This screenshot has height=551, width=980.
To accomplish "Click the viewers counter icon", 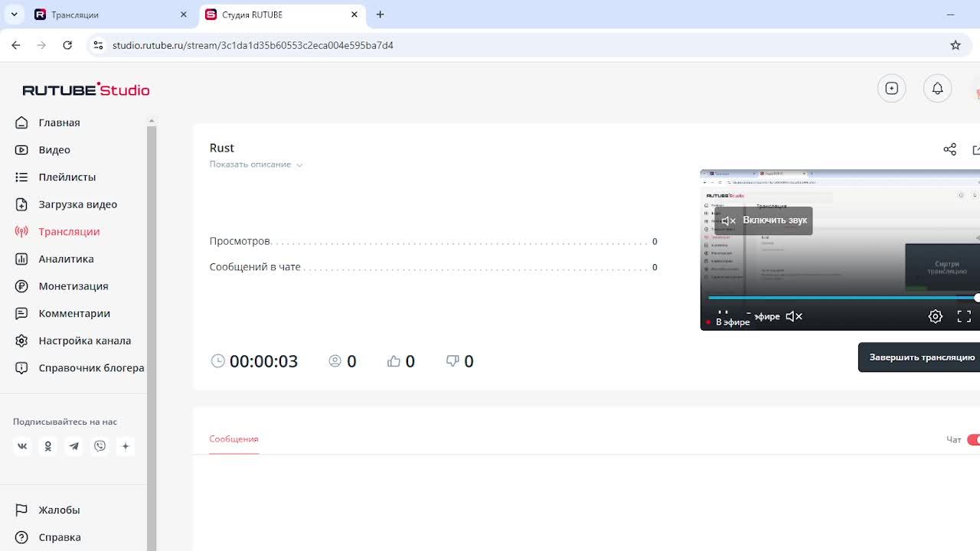I will click(335, 361).
